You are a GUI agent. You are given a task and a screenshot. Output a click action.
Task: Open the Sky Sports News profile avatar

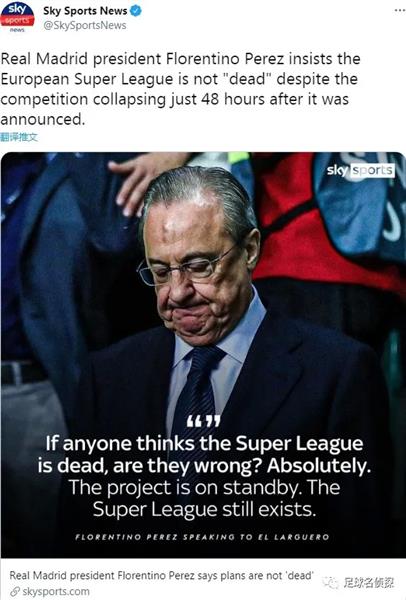point(17,16)
